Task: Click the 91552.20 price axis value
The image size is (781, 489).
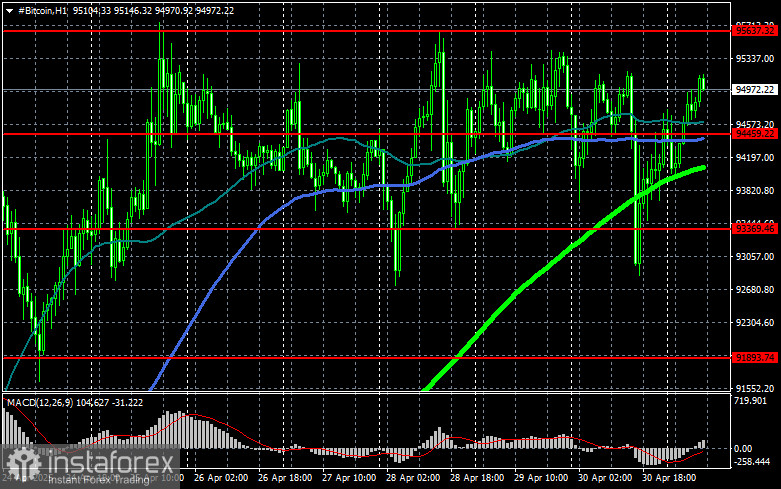Action: coord(755,388)
